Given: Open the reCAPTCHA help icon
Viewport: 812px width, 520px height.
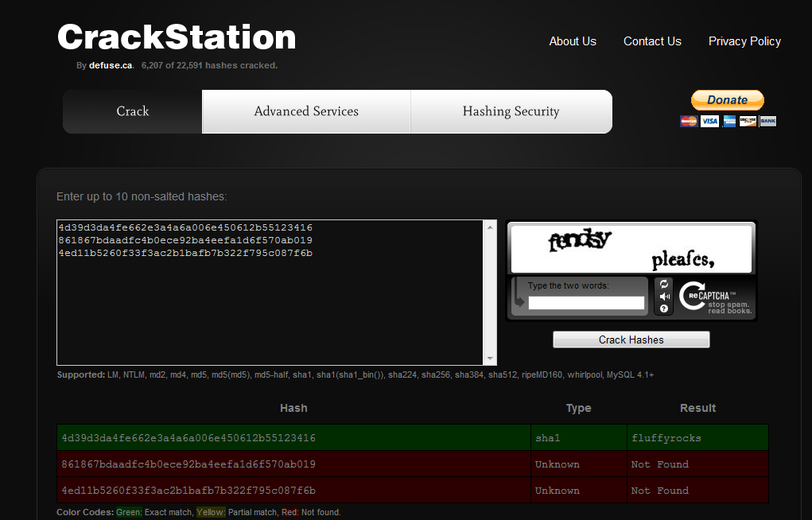Looking at the screenshot, I should pos(664,309).
